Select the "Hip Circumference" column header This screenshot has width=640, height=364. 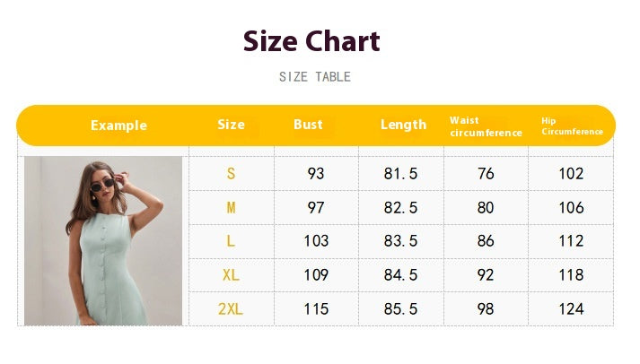[572, 126]
